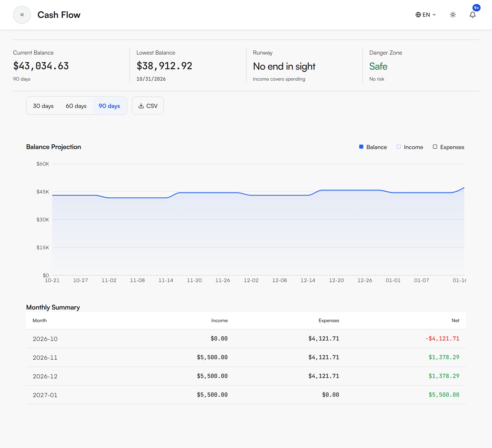Click the $45K axis label
The width and height of the screenshot is (492, 448).
point(43,192)
